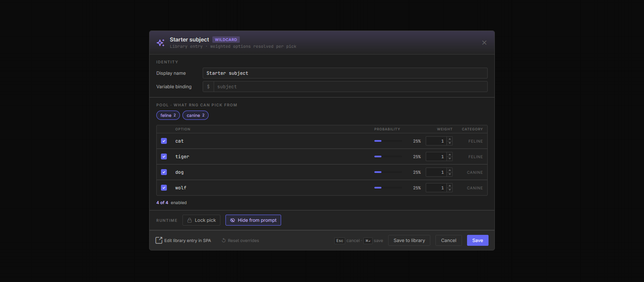
Task: Decrease wolf weight with down arrow
Action: pyautogui.click(x=450, y=190)
